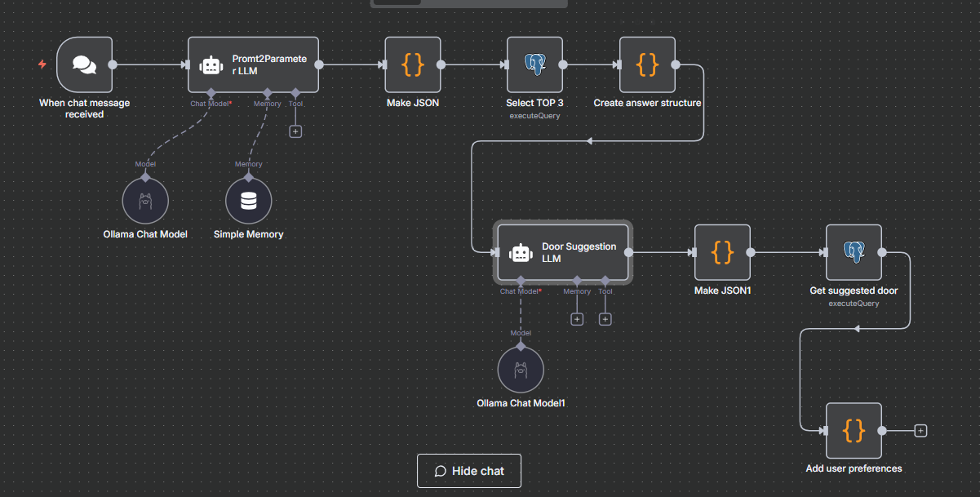Click the Add user preferences node
The height and width of the screenshot is (497, 980).
[x=854, y=431]
